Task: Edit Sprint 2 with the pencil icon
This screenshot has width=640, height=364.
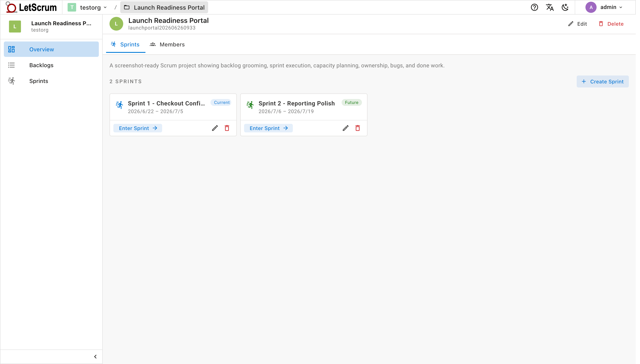Action: click(x=346, y=128)
